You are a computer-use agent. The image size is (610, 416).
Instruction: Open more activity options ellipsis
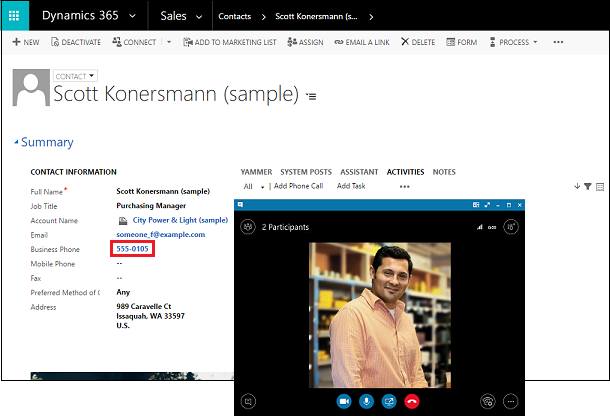405,187
